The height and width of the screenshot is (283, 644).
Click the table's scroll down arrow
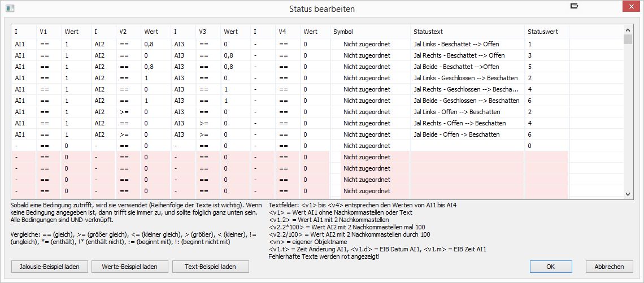[628, 193]
